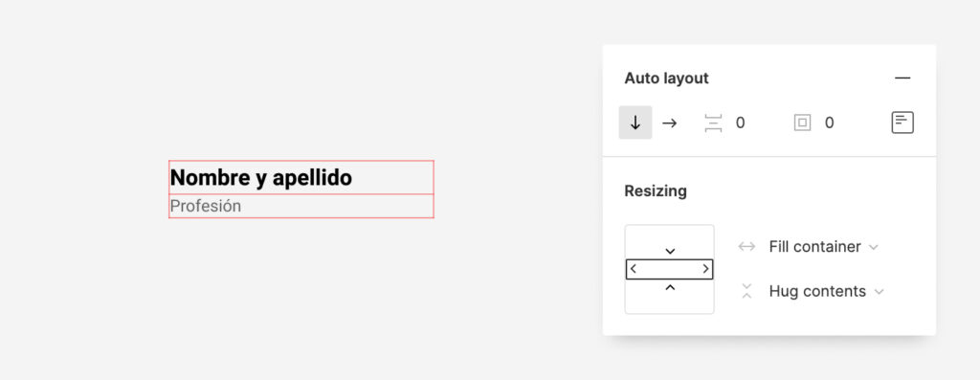Click the padding around items icon

(x=802, y=123)
